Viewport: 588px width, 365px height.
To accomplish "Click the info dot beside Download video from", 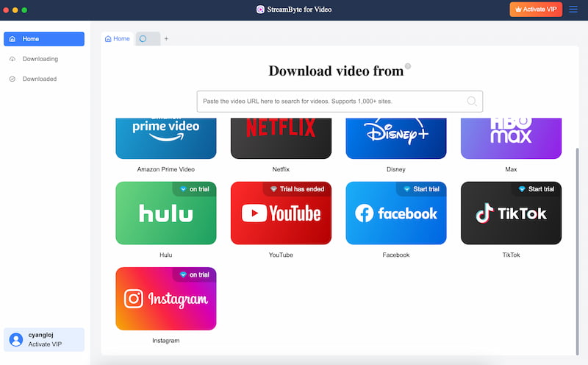I will pos(408,66).
